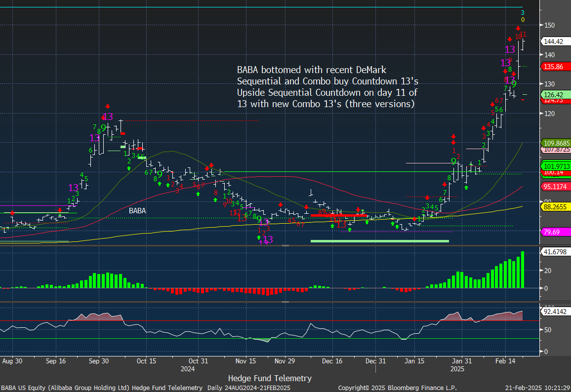Select the cyan 3 above the latest bar
The image size is (571, 392).
(523, 13)
